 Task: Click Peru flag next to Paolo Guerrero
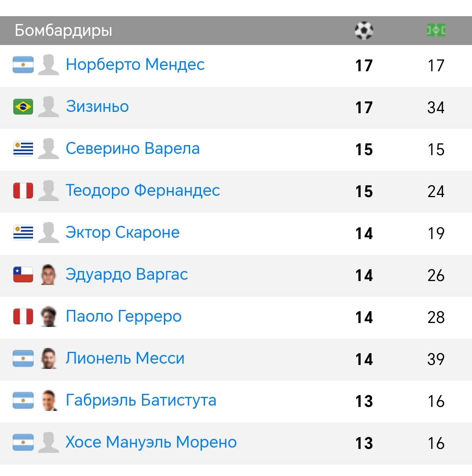(x=23, y=316)
